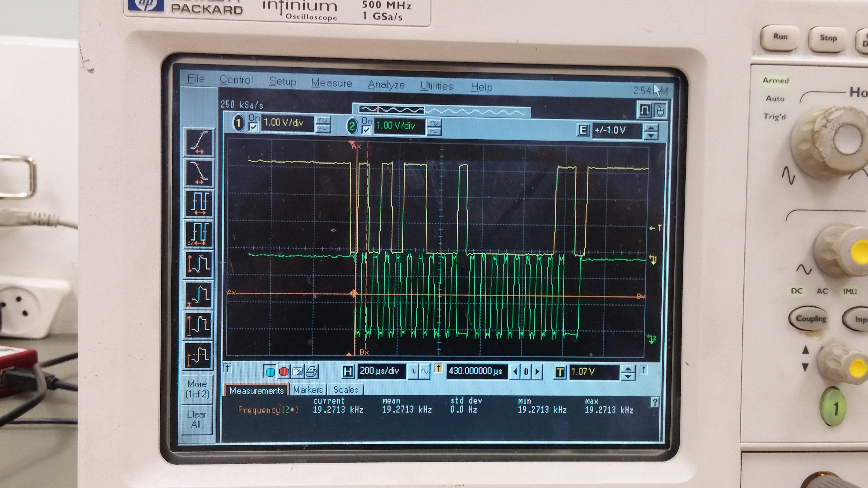Switch to the Markers tab
Viewport: 868px width, 488px height.
[308, 390]
